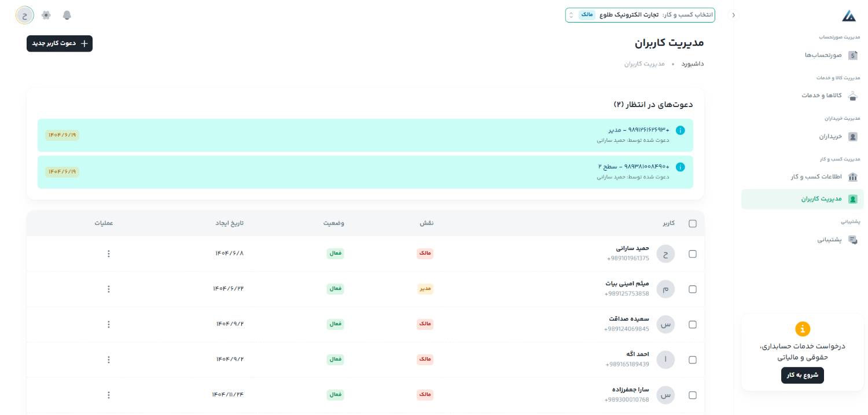The height and width of the screenshot is (415, 868).
Task: Click the شروع به کار button
Action: [x=803, y=375]
